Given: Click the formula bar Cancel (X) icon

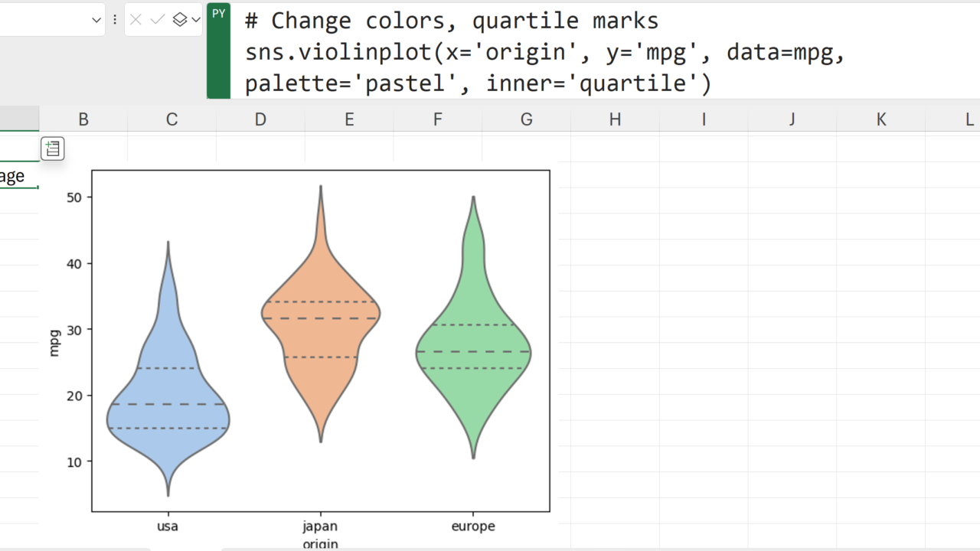Looking at the screenshot, I should pos(136,20).
